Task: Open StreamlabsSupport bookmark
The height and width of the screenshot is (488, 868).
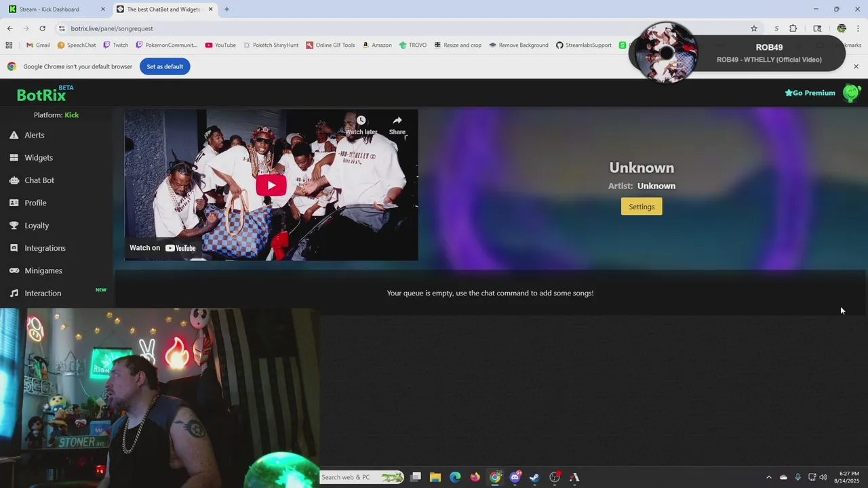Action: (x=584, y=45)
